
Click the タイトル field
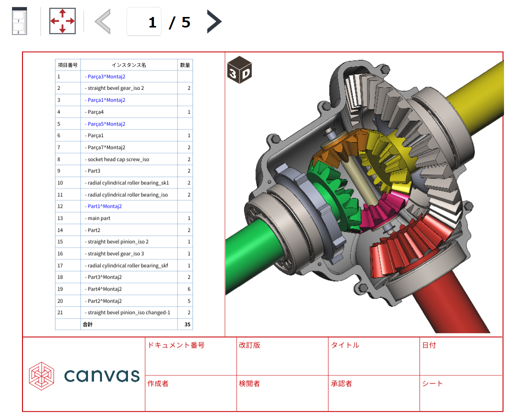374,356
